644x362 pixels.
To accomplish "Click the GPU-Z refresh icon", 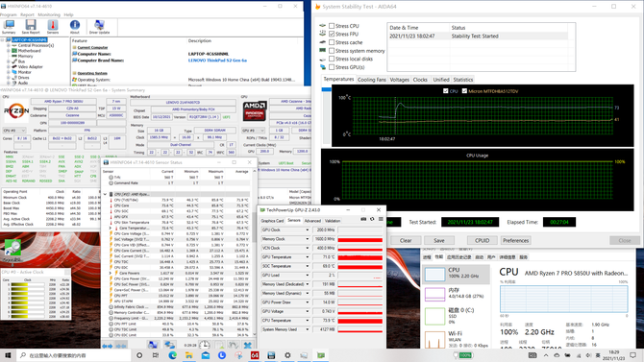I will tap(372, 220).
